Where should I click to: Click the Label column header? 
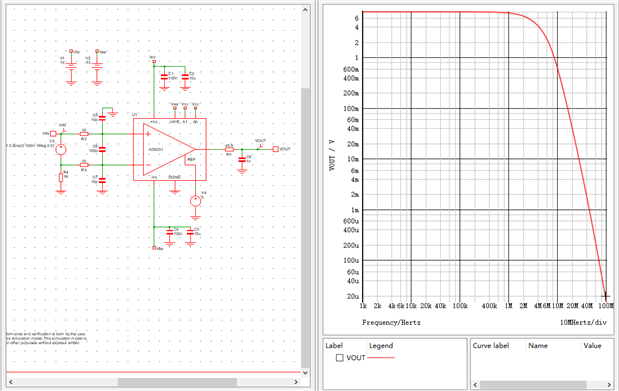334,346
